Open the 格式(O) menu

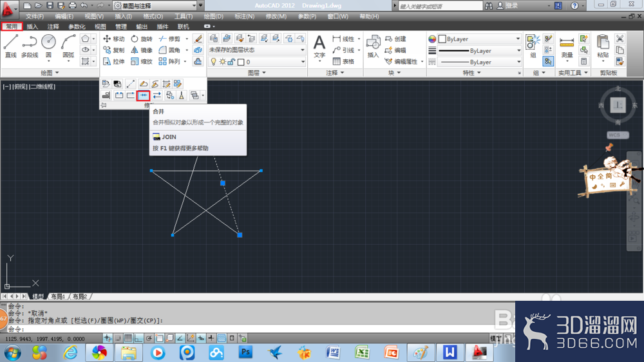[153, 17]
